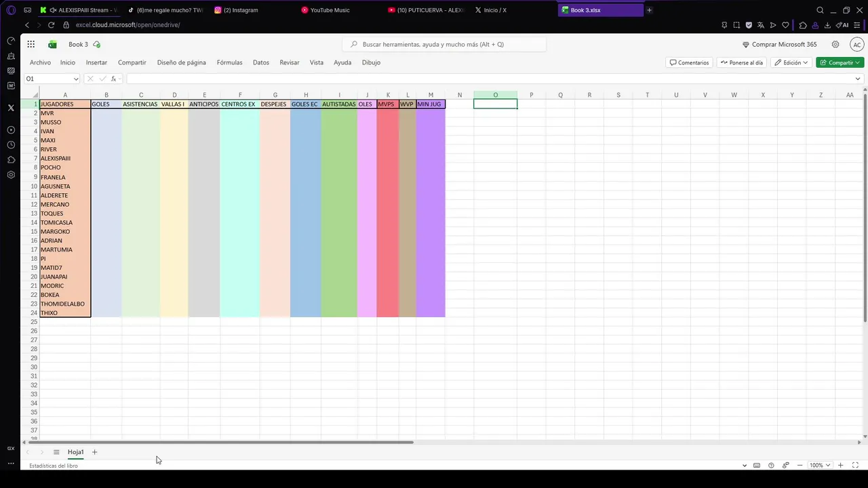
Task: Open the Revisar ribbon tab
Action: click(x=290, y=62)
